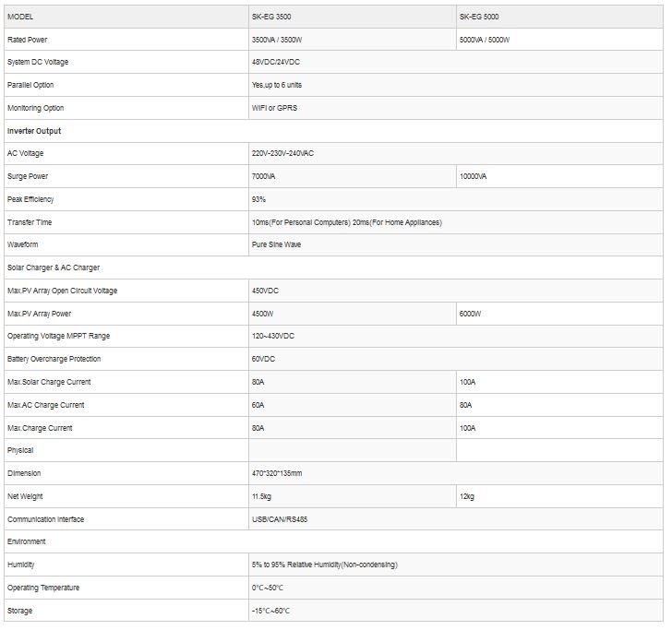Select the 220V~230V~240VAC voltage value

point(288,153)
